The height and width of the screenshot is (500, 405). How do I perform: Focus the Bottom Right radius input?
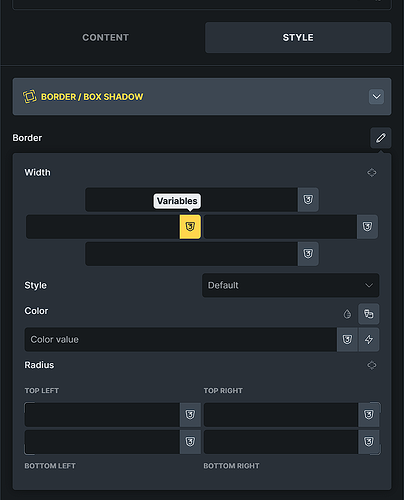click(281, 442)
